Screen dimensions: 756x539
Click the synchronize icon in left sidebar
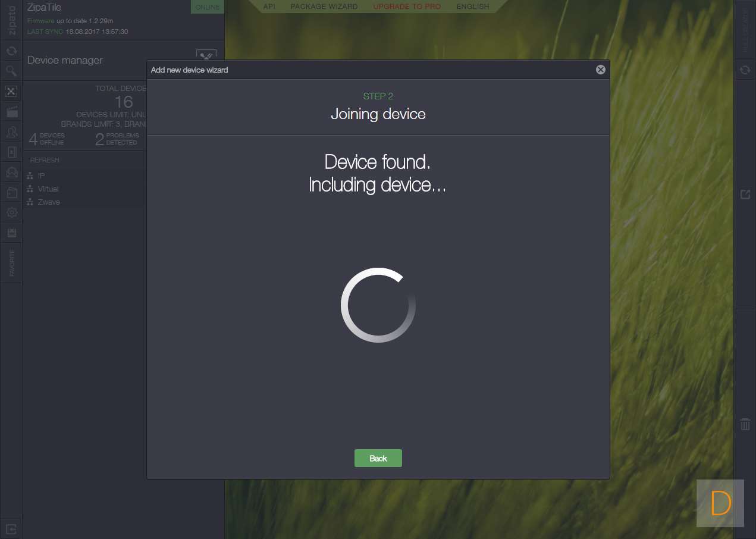[x=11, y=51]
